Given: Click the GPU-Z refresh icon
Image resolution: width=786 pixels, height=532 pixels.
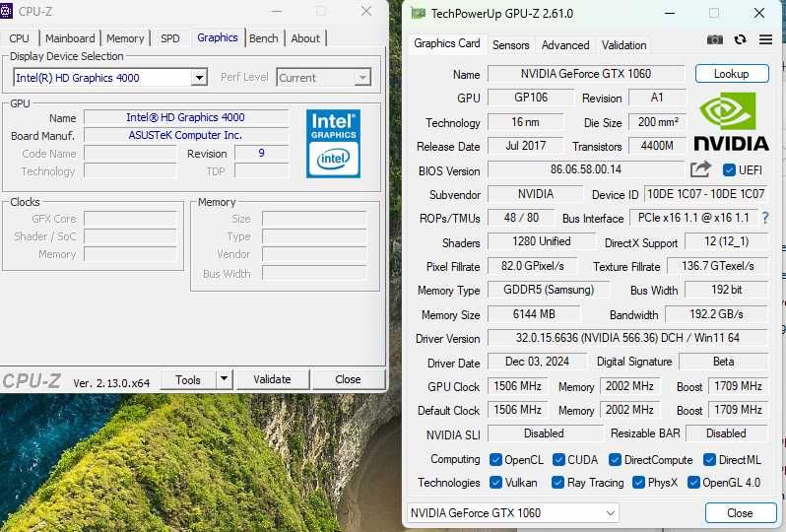Looking at the screenshot, I should tap(740, 39).
